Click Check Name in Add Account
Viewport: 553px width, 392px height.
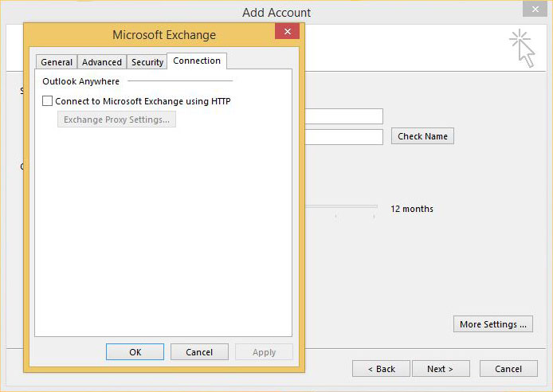pos(422,136)
